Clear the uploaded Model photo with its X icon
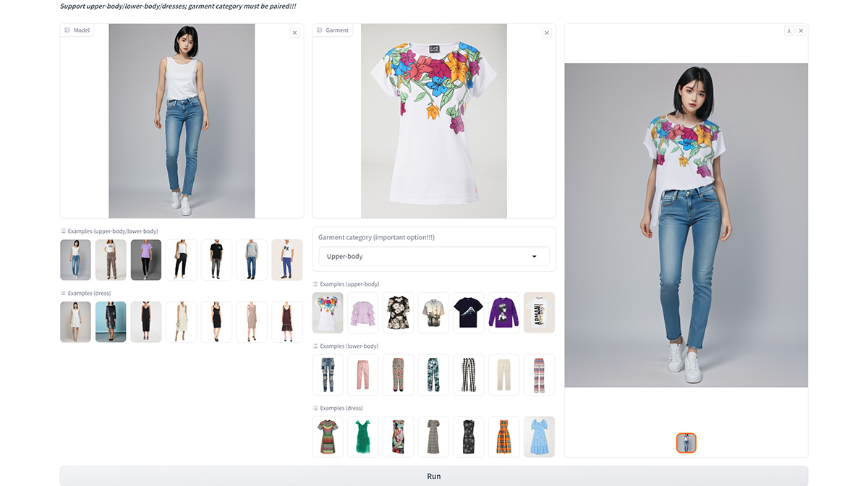Screen dimensions: 868x486 pyautogui.click(x=294, y=33)
